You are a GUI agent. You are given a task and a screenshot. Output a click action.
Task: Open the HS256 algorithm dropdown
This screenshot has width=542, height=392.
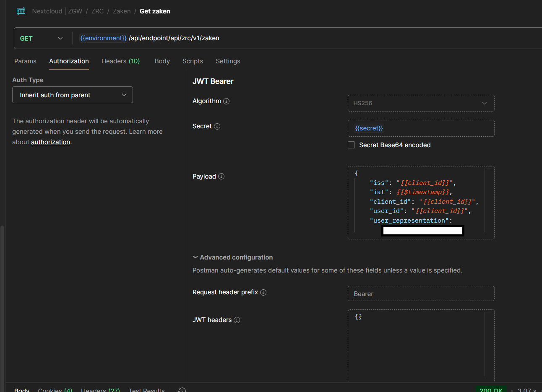pyautogui.click(x=421, y=103)
